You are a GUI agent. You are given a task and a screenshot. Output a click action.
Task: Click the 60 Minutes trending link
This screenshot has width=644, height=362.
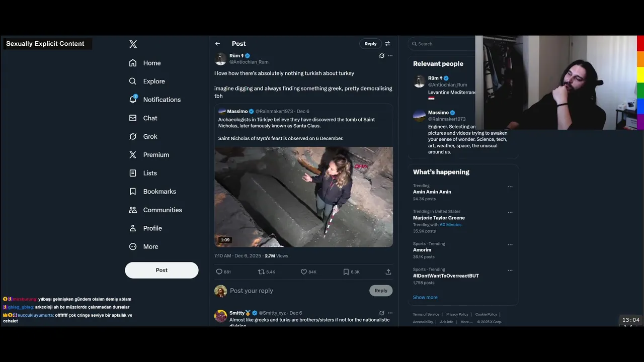450,225
